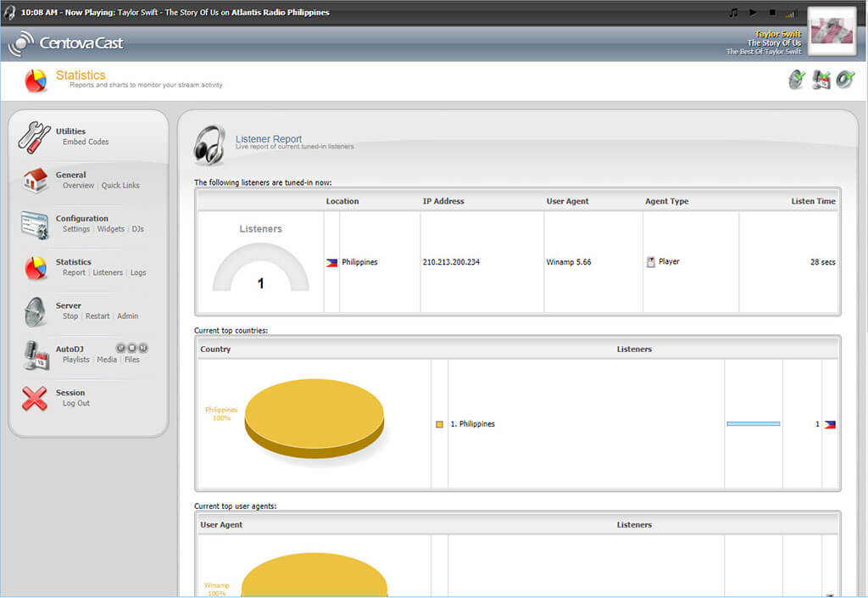868x598 pixels.
Task: Click the Restart link under Server
Action: coord(97,316)
